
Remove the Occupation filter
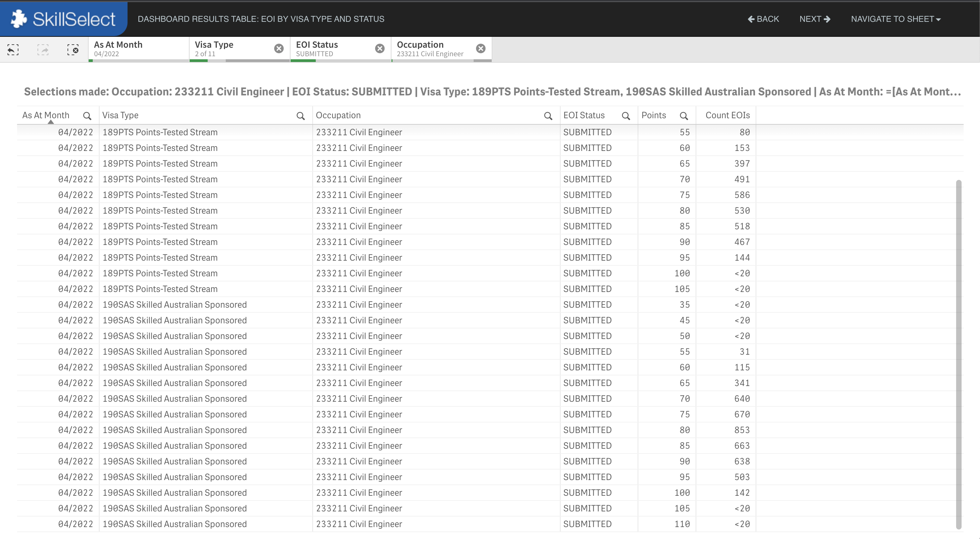click(x=481, y=49)
